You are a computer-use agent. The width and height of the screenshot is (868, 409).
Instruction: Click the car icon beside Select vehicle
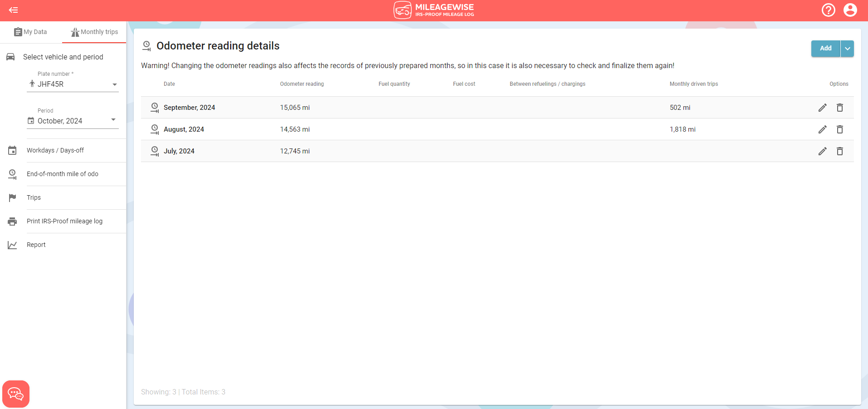coord(10,57)
